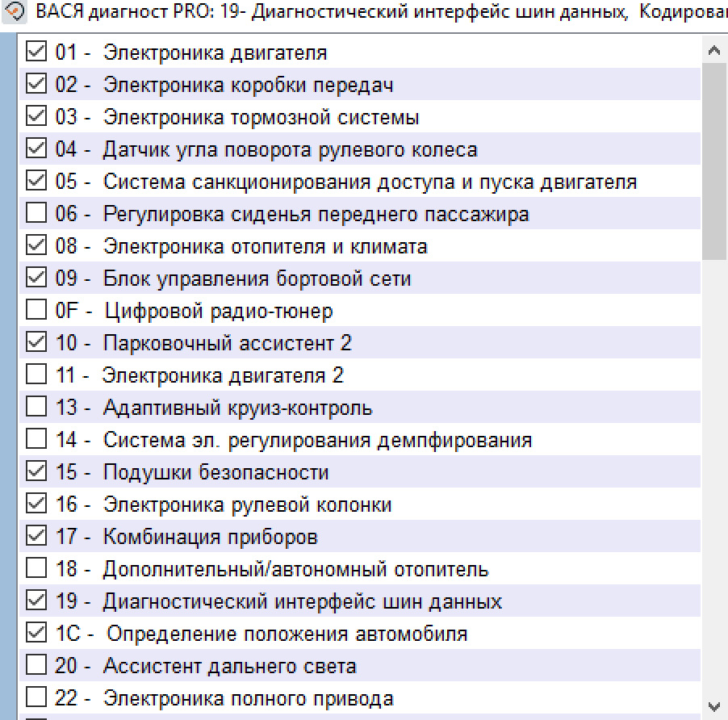Enable 13 Адаптивный круиз-контроль checkbox
The image size is (728, 720).
point(36,407)
